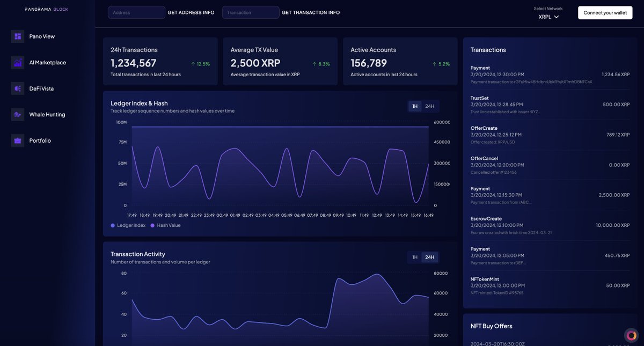
Task: Click the 16:49 time axis label
Action: tap(428, 215)
